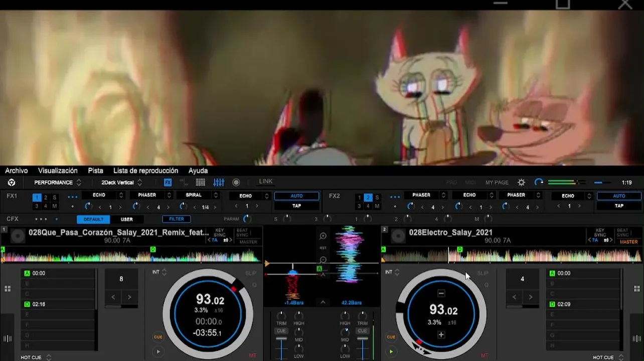Open deck 2 pad grid icon
The image size is (644, 361).
[x=637, y=289]
